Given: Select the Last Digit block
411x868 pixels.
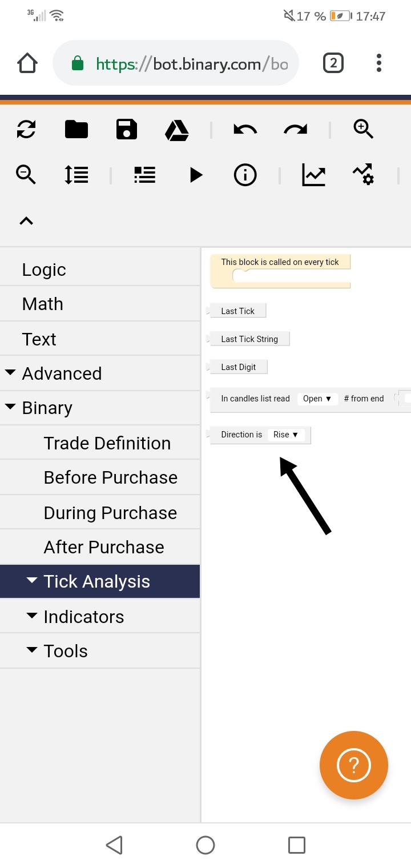Looking at the screenshot, I should pos(238,367).
